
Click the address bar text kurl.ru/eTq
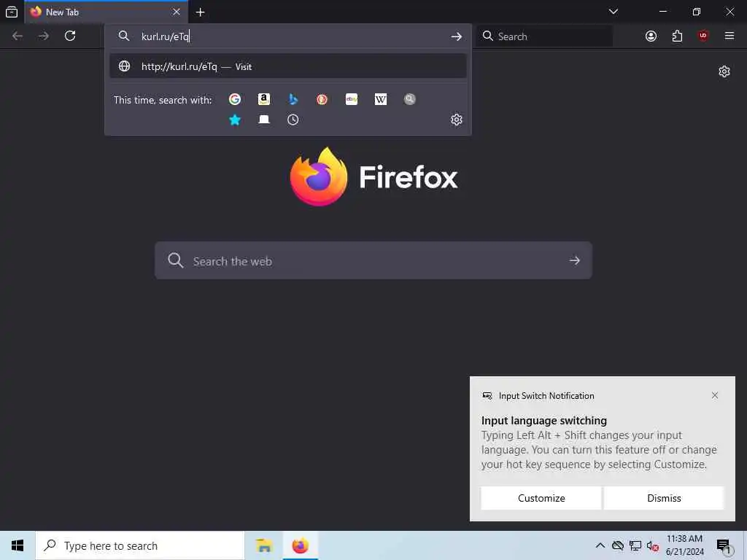166,36
